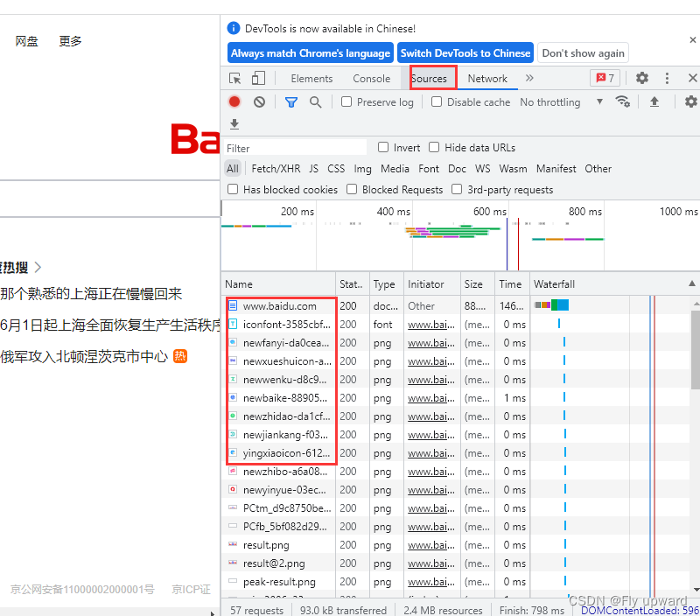Image resolution: width=700 pixels, height=616 pixels.
Task: Click the DevTools info icon in infobar
Action: (234, 28)
